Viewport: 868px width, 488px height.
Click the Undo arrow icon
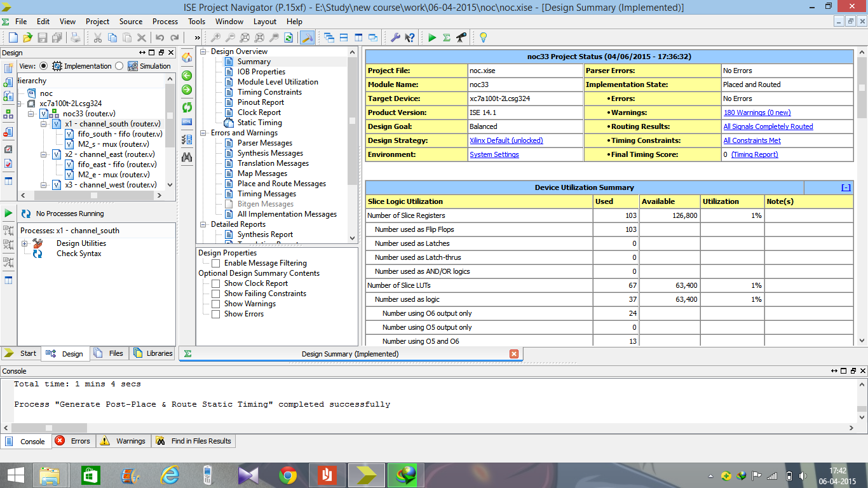(159, 37)
